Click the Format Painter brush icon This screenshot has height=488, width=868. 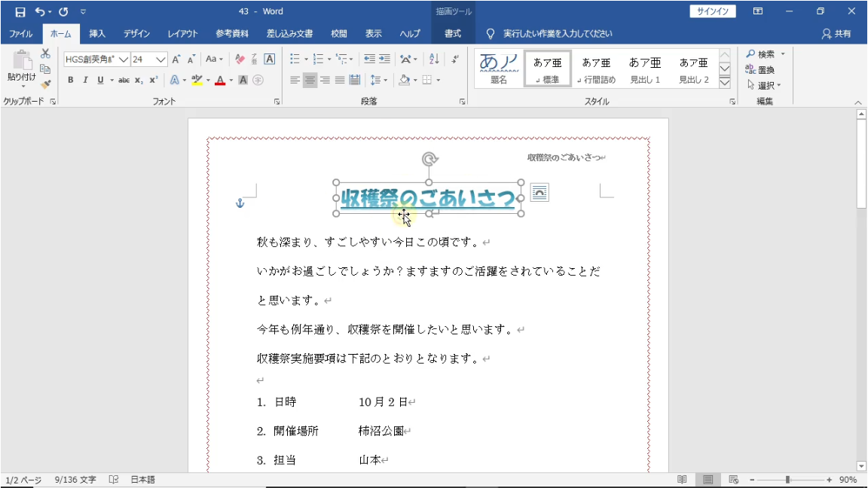(45, 84)
